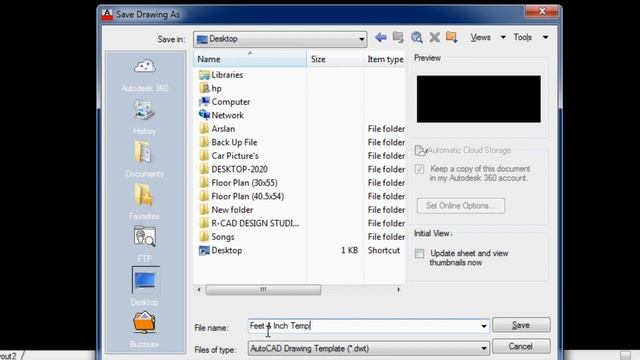Image resolution: width=640 pixels, height=360 pixels.
Task: Select the Floor Plan (30x55) folder
Action: pos(238,182)
